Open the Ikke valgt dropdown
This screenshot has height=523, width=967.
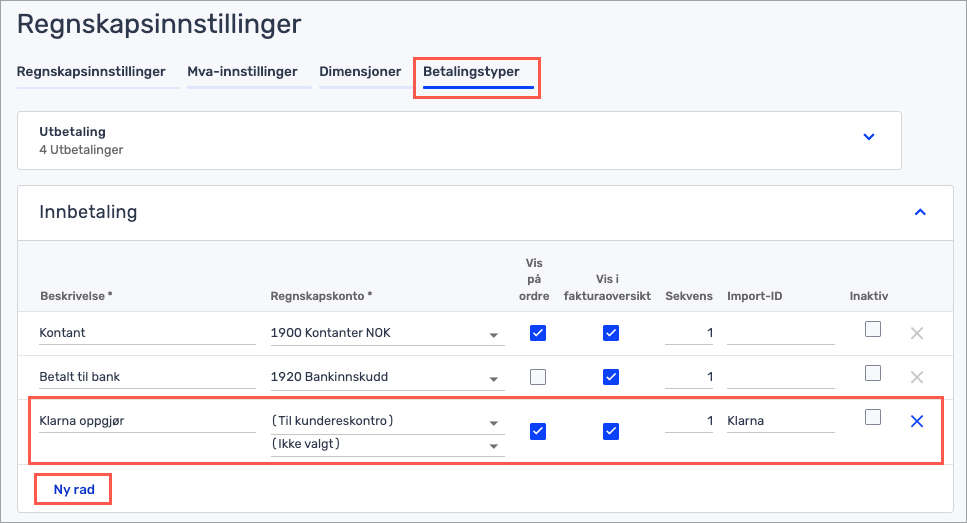point(493,446)
